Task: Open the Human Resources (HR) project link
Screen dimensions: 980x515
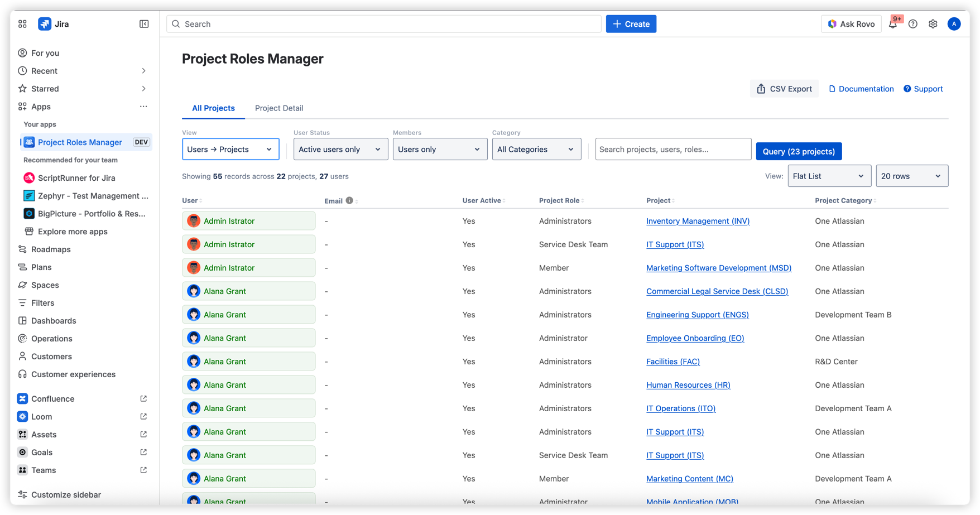Action: (x=688, y=385)
